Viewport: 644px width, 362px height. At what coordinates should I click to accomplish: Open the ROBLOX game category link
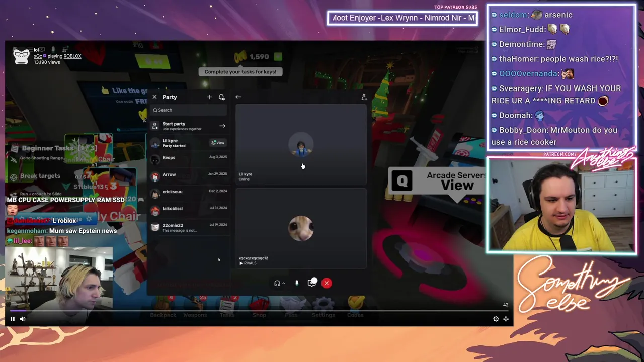tap(72, 56)
